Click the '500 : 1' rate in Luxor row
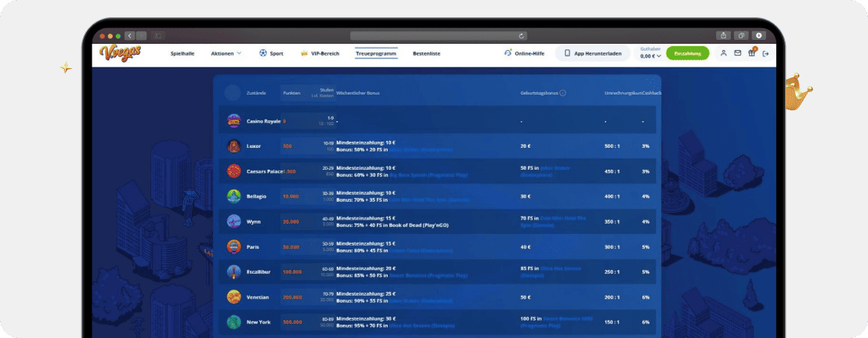The height and width of the screenshot is (338, 868). tap(612, 146)
